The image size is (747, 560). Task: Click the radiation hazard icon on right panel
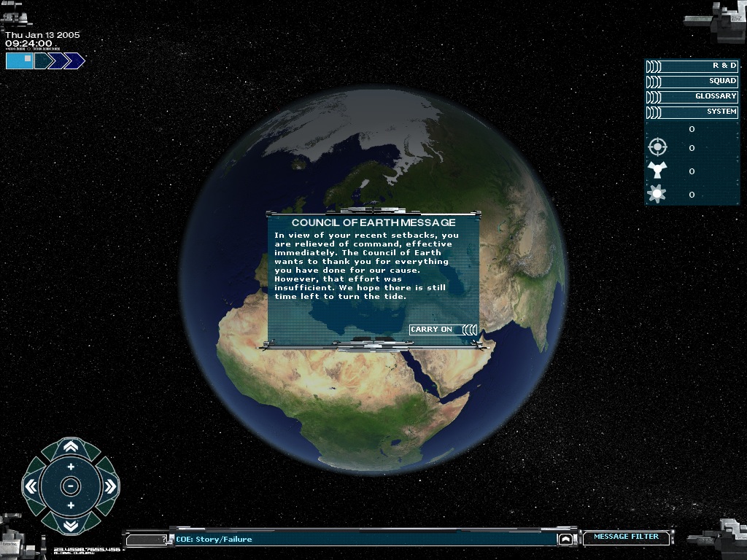(657, 171)
